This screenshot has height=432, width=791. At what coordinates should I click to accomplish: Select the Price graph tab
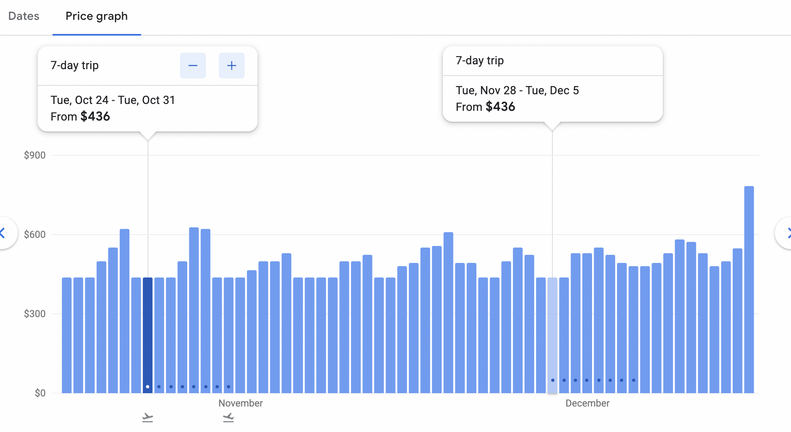click(x=96, y=16)
